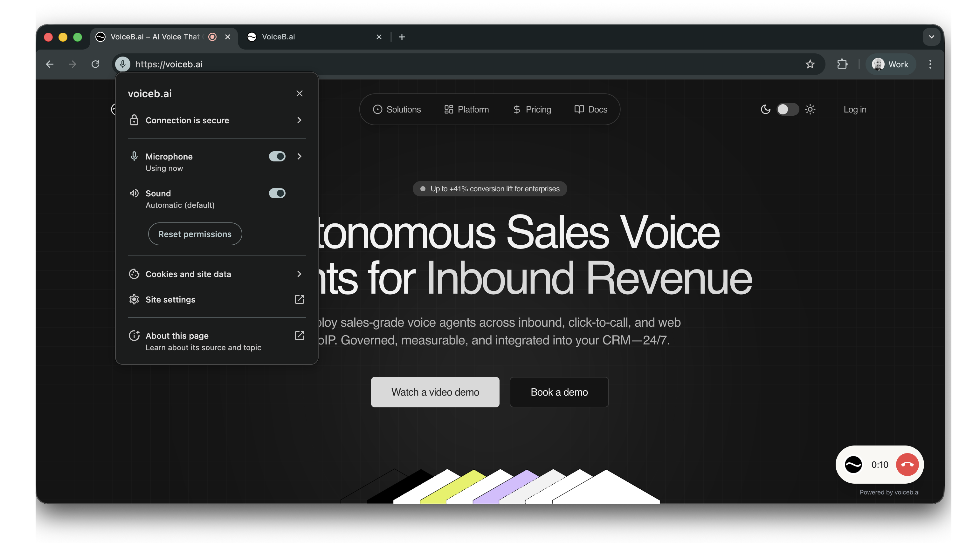The image size is (980, 551).
Task: Click Reset permissions button
Action: click(x=195, y=234)
